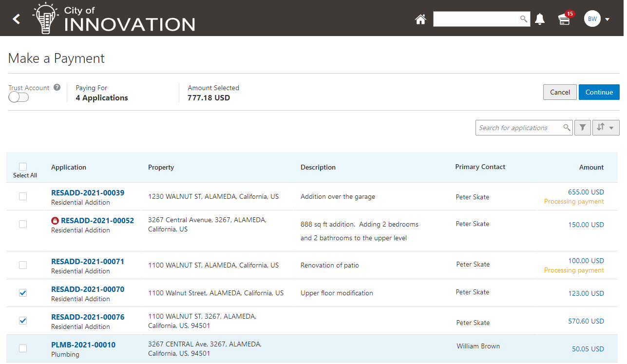627x364 pixels.
Task: Open the filter applications funnel icon
Action: [583, 128]
